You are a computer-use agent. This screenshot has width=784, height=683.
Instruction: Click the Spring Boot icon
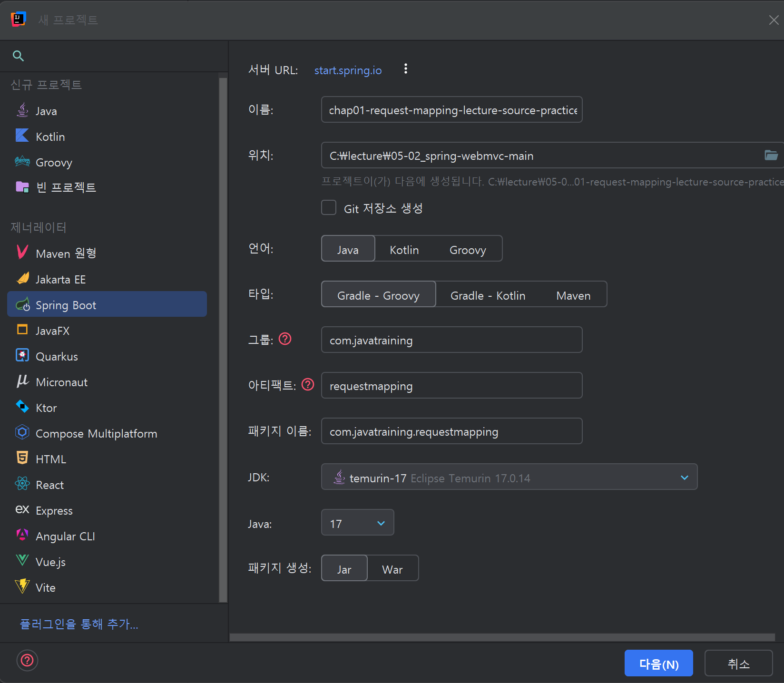(x=22, y=305)
